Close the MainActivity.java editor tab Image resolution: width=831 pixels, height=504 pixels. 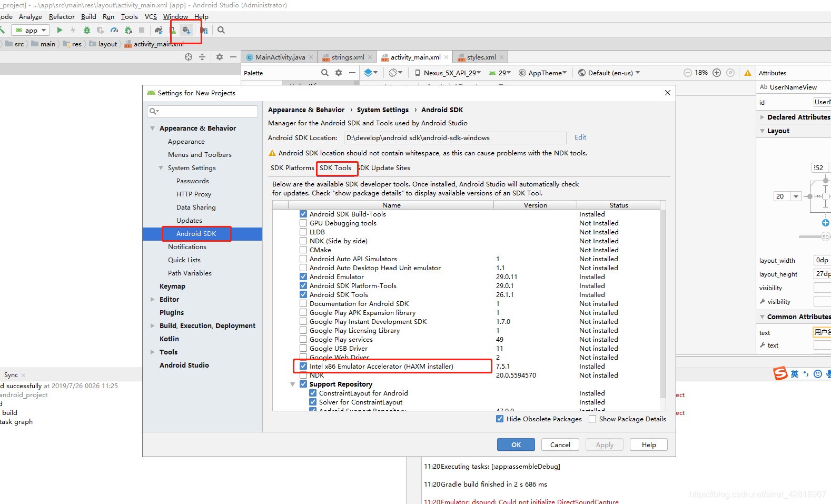tap(311, 57)
